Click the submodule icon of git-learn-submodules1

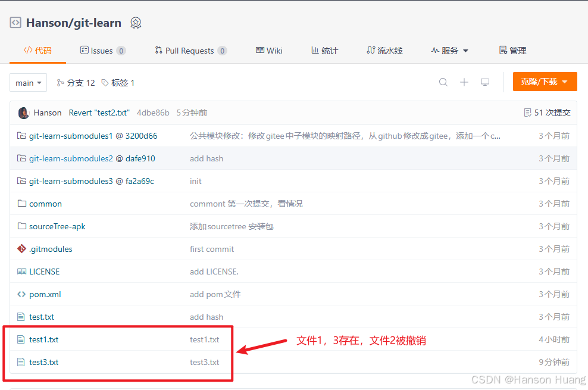coord(22,136)
